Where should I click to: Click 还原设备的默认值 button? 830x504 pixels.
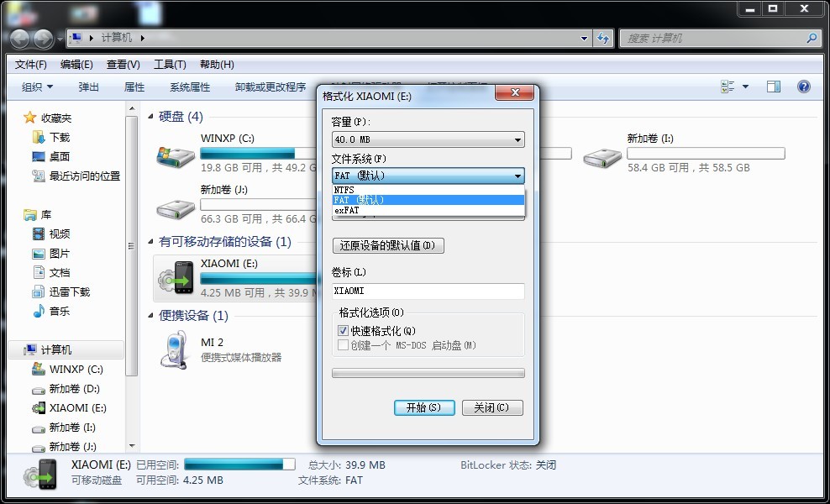388,245
